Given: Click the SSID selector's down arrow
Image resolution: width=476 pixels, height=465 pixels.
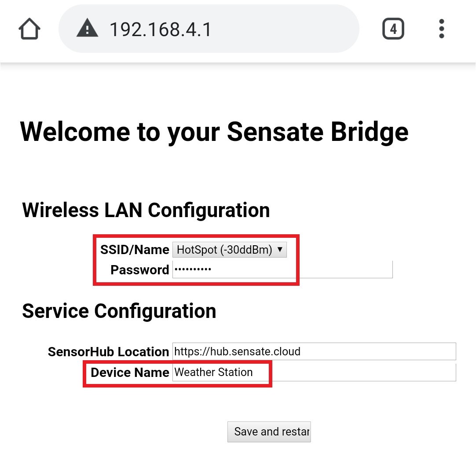Looking at the screenshot, I should click(280, 249).
